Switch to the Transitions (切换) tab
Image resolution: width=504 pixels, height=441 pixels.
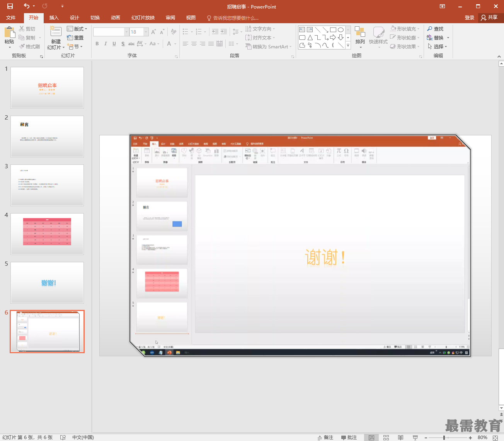pos(95,18)
